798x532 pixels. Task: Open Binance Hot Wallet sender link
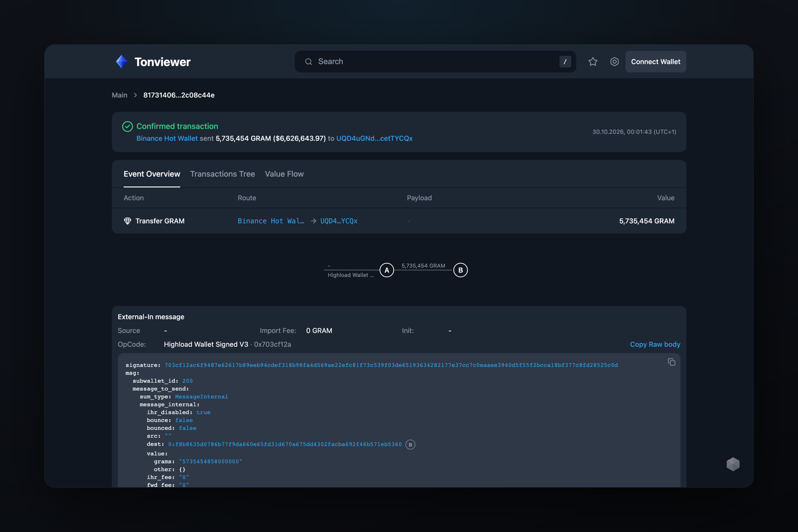[167, 139]
